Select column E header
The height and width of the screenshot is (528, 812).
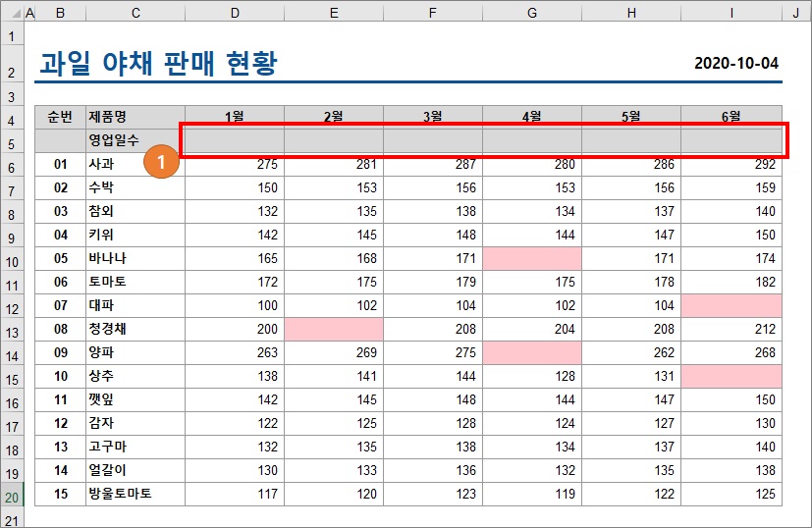click(x=334, y=13)
